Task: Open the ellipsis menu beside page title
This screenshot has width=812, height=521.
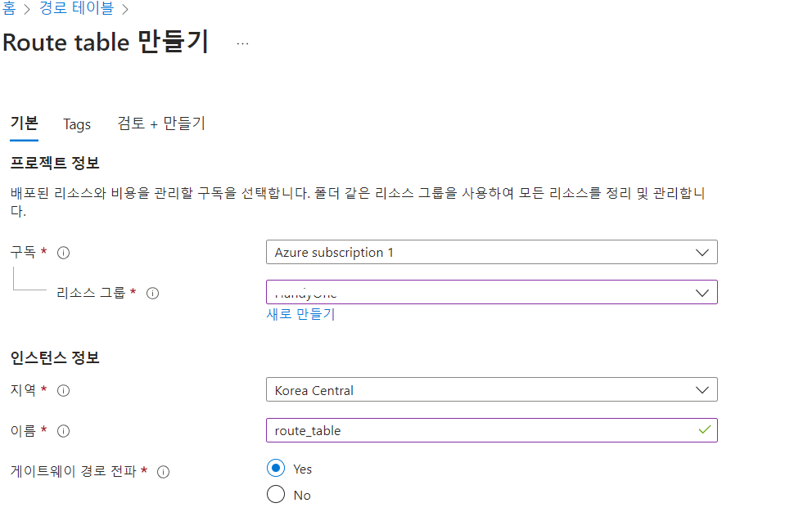Action: (242, 44)
